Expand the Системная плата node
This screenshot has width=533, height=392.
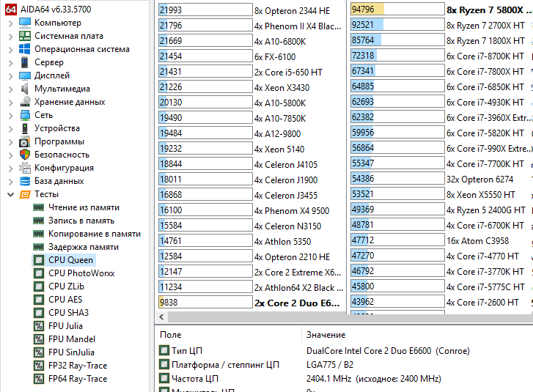point(10,37)
